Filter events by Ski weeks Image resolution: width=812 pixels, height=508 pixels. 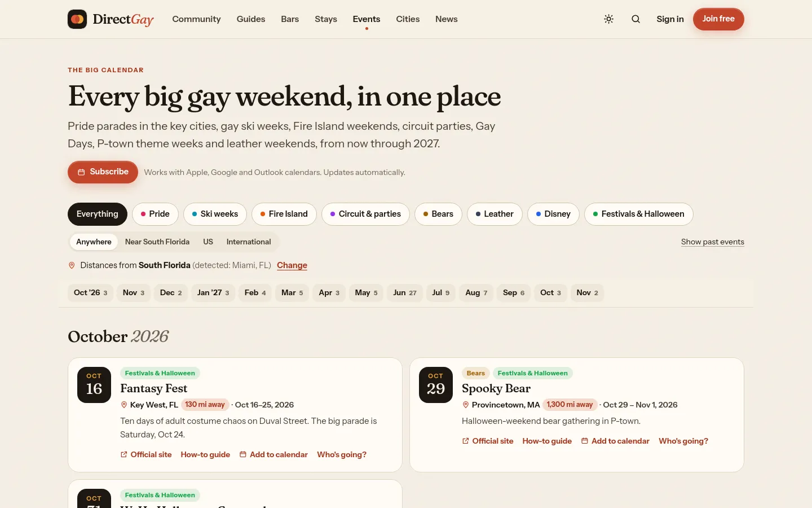pyautogui.click(x=215, y=214)
